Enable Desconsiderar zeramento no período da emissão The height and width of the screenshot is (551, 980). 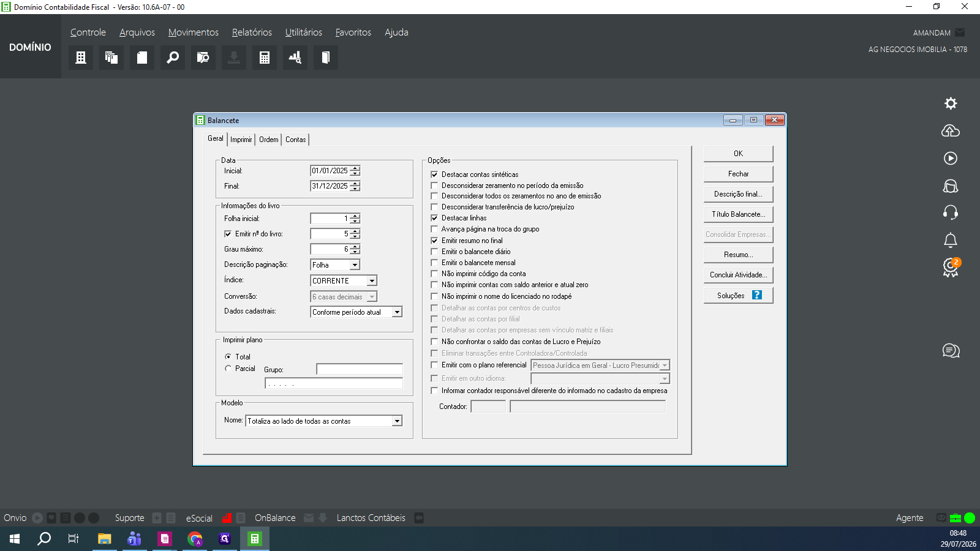tap(435, 186)
